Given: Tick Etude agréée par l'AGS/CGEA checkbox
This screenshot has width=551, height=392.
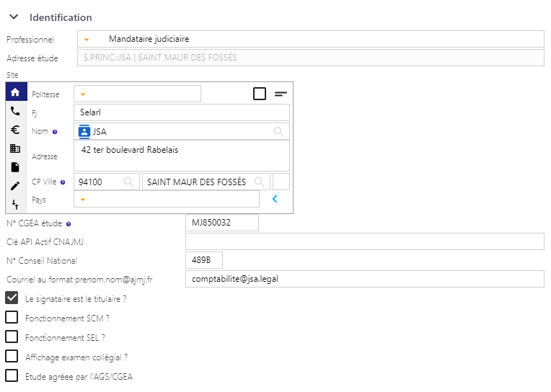Looking at the screenshot, I should click(12, 375).
